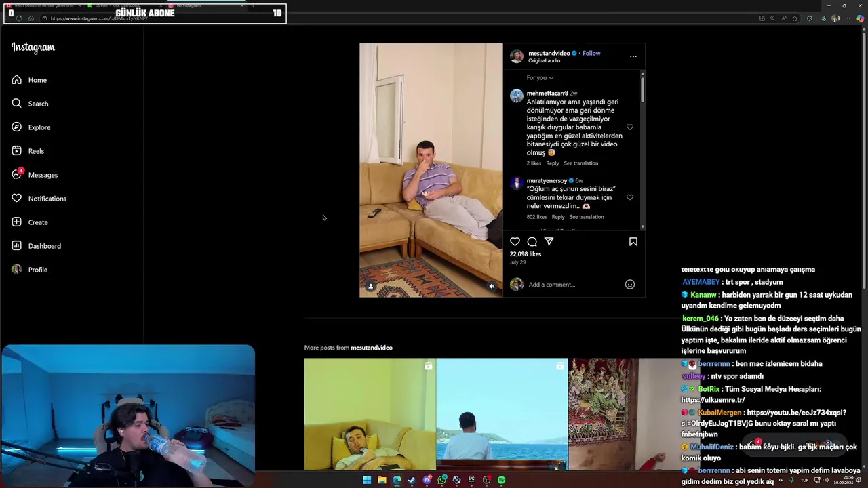This screenshot has height=488, width=868.
Task: Open WhatsApp from taskbar
Action: [x=441, y=480]
